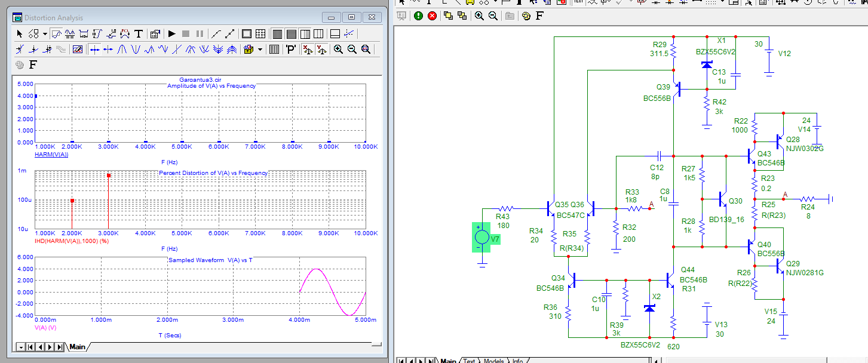Viewport: 868px width, 363px height.
Task: Expand the dropdown arrow beside the shapes tool
Action: [45, 34]
